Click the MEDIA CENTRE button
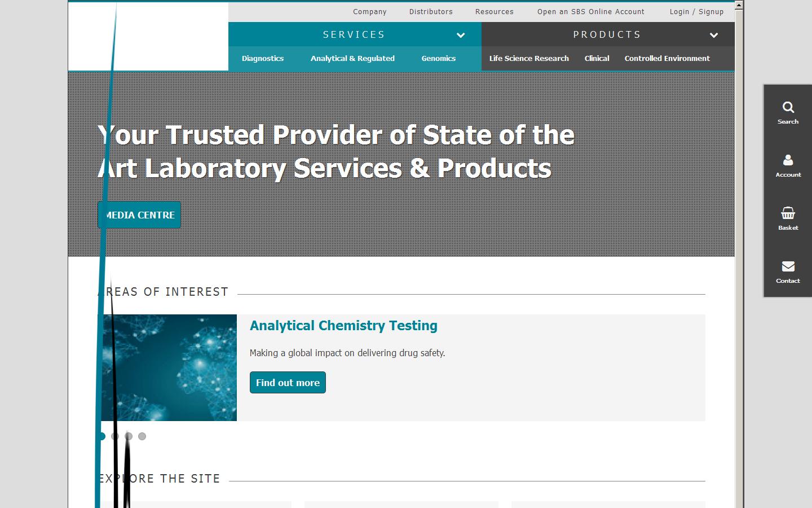Viewport: 812px width, 508px height. [139, 215]
